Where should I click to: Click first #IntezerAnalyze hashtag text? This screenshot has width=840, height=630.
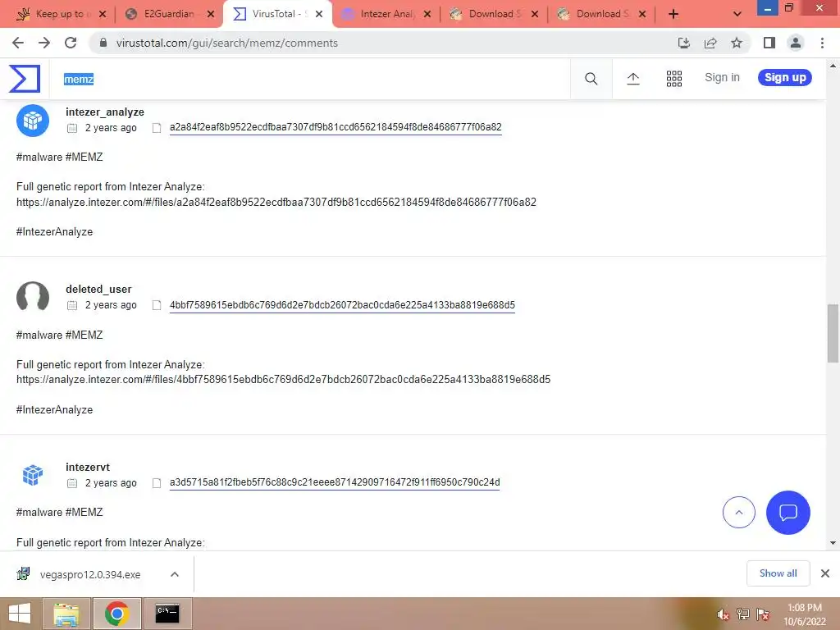tap(54, 232)
